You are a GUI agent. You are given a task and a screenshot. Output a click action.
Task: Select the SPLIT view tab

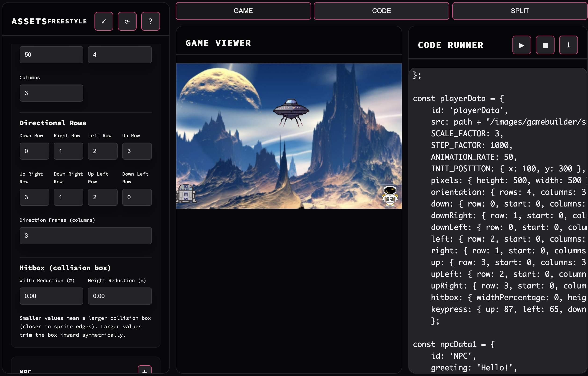tap(520, 11)
